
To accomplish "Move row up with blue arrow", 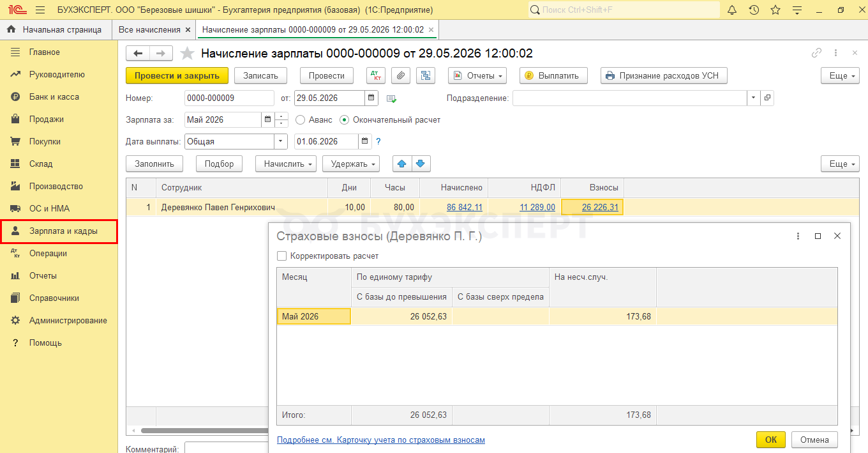I will (x=401, y=164).
